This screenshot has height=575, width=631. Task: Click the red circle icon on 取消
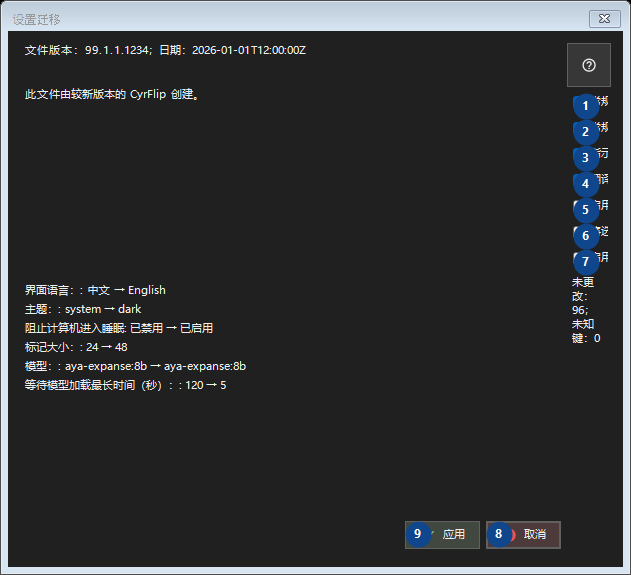tap(511, 534)
